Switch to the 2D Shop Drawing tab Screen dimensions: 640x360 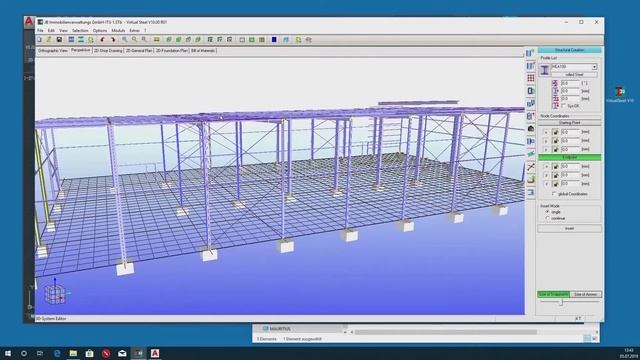(108, 51)
